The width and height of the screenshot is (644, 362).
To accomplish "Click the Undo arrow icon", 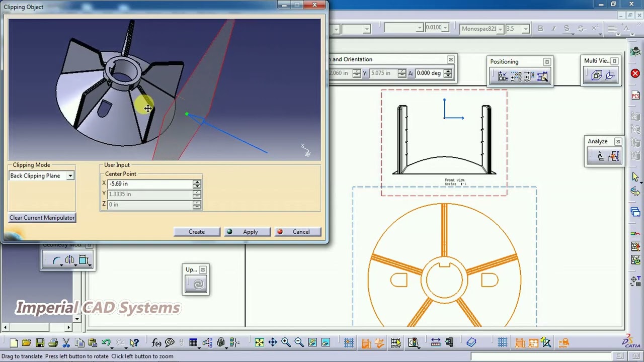I will [x=106, y=343].
